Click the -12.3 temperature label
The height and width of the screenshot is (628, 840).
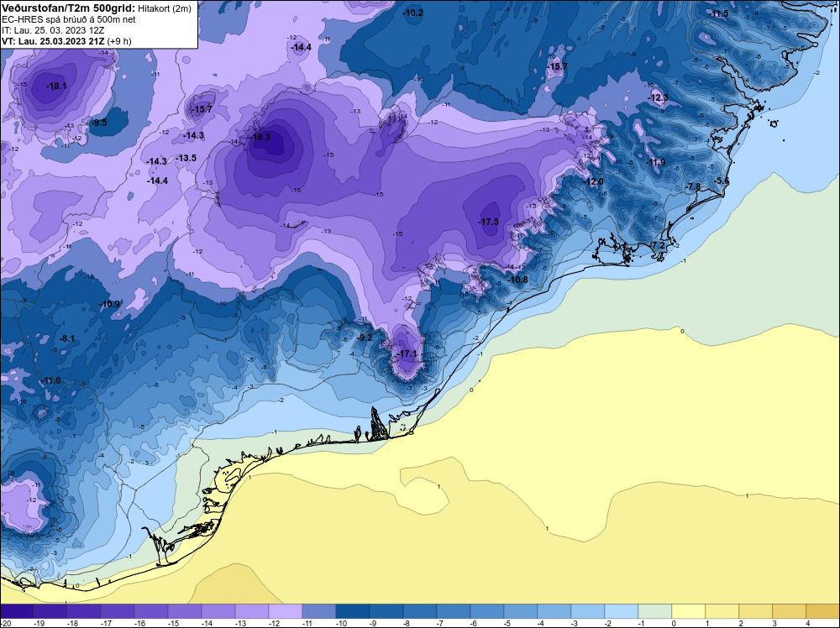(659, 97)
